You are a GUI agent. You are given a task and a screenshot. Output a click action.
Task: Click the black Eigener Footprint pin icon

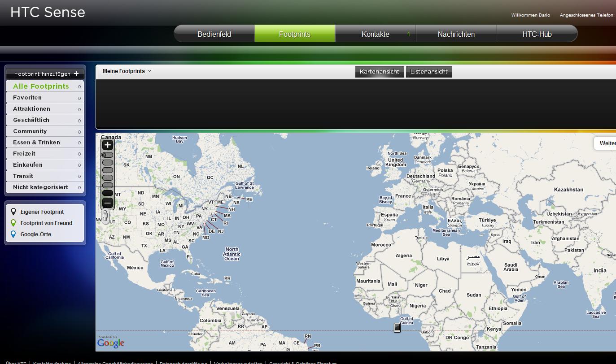[13, 212]
